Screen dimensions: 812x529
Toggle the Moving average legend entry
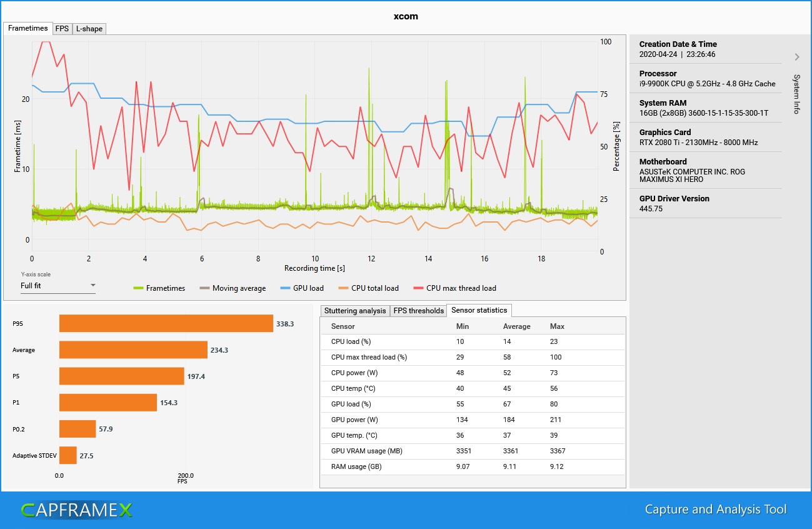(x=233, y=288)
